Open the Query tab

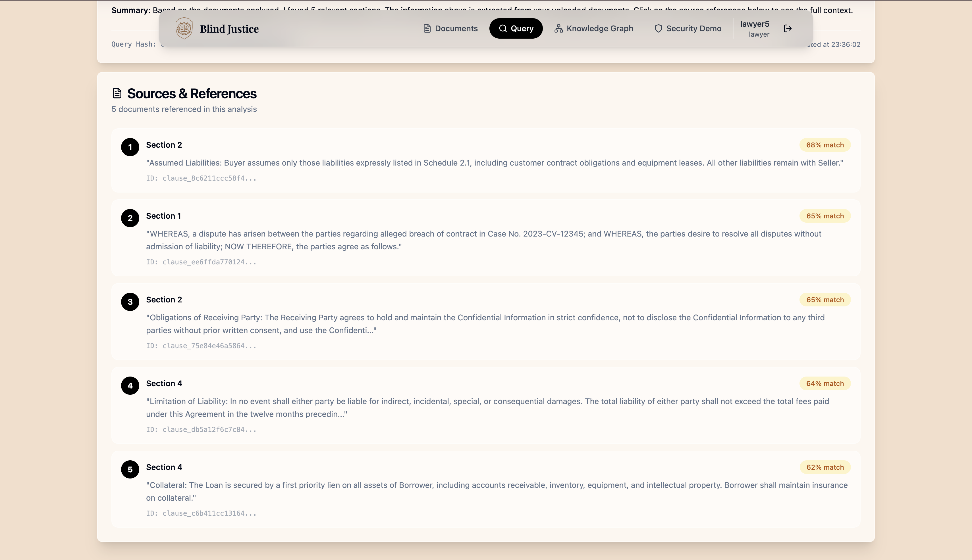[x=516, y=28]
